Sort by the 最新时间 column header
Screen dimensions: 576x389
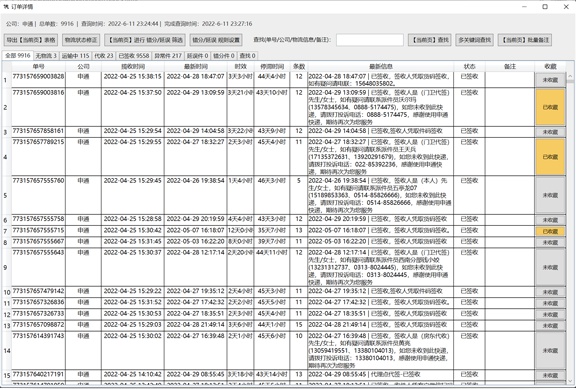pyautogui.click(x=195, y=66)
